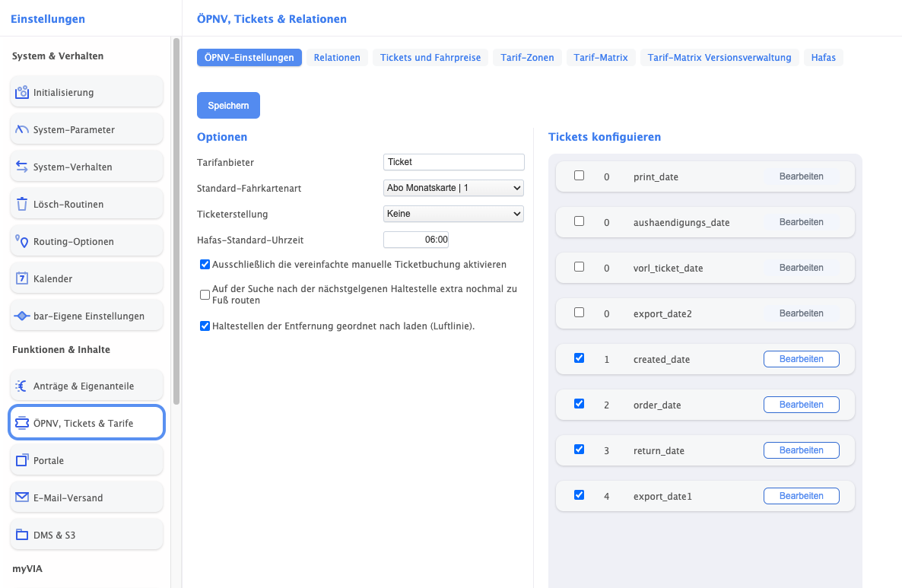Click the Tarifanbieter text field
The image size is (902, 588).
(x=453, y=162)
